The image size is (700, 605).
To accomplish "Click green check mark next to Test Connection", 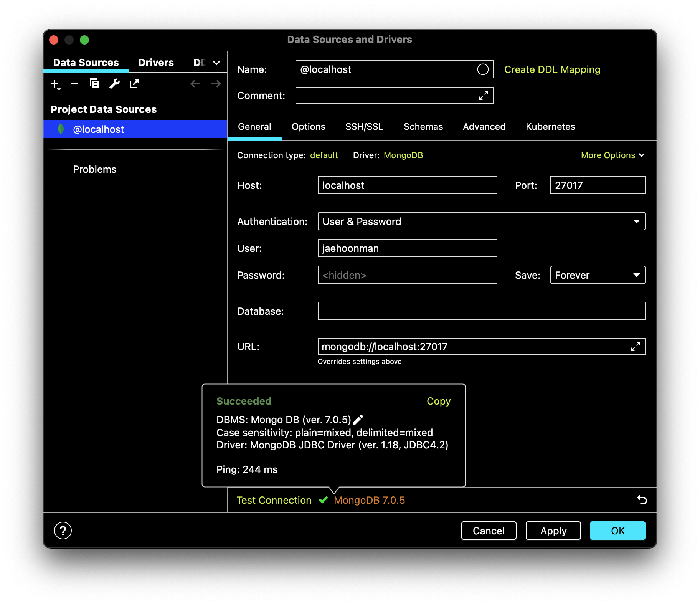I will [324, 500].
